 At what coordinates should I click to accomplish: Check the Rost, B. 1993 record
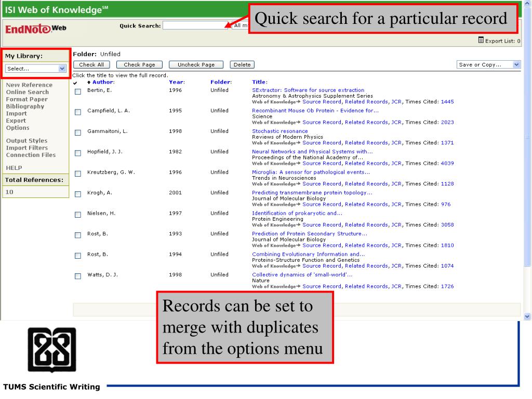tap(78, 235)
